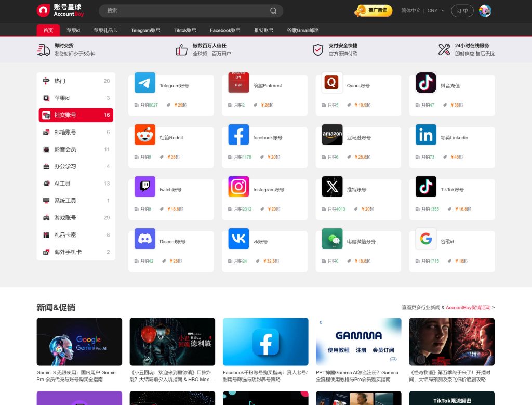
Task: Click the 推广合作 promotion button
Action: [x=374, y=10]
